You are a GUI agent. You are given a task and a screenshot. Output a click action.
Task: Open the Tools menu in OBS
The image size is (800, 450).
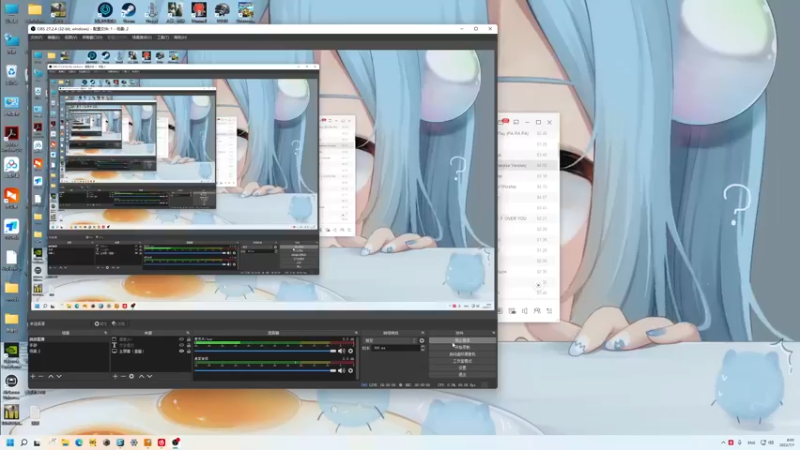pos(163,37)
